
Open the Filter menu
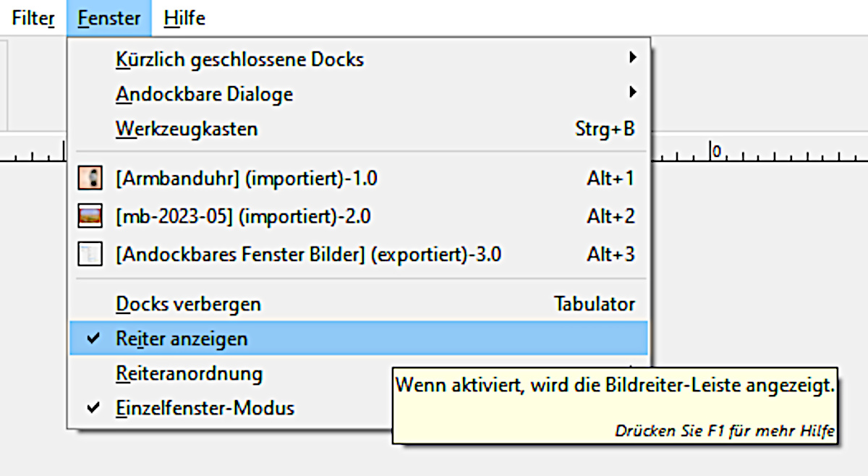click(x=33, y=18)
